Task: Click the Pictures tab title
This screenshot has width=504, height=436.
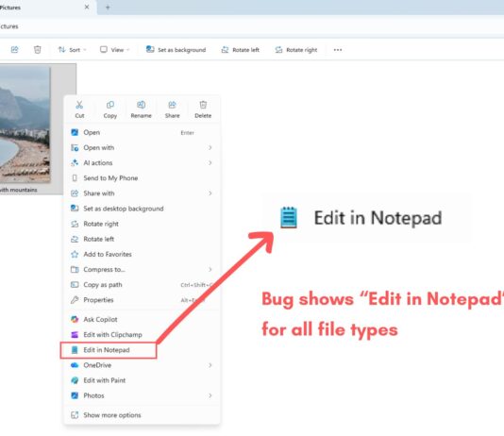Action: (10, 8)
